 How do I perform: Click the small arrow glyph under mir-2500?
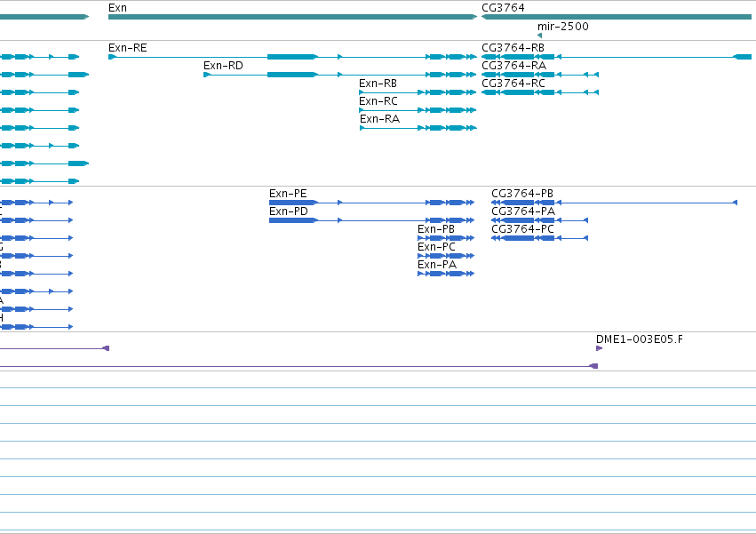(539, 36)
